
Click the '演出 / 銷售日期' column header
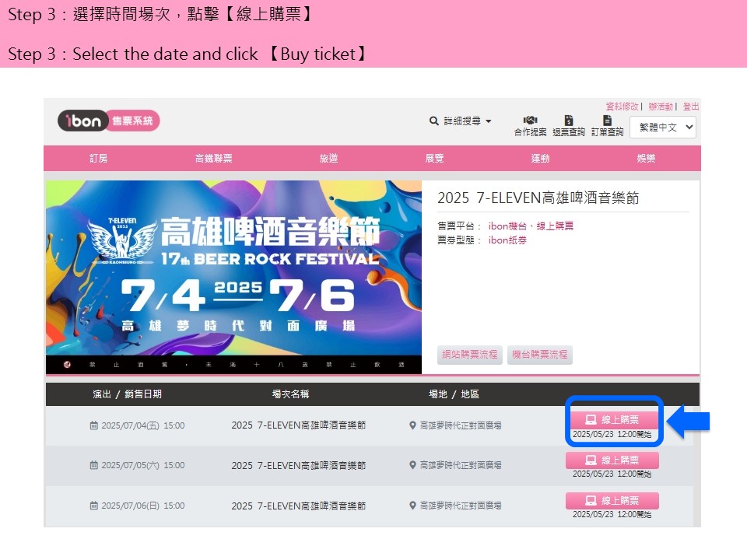pyautogui.click(x=127, y=394)
